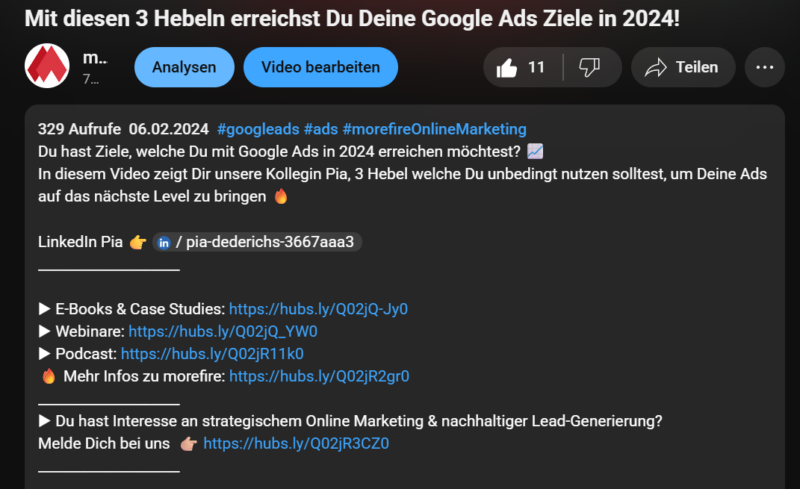Dislike the video with thumbs-down icon

pos(589,67)
